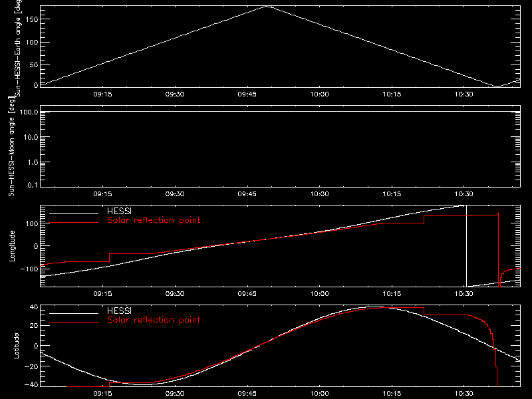Click the Latitude axis title
This screenshot has width=532, height=399.
point(16,346)
